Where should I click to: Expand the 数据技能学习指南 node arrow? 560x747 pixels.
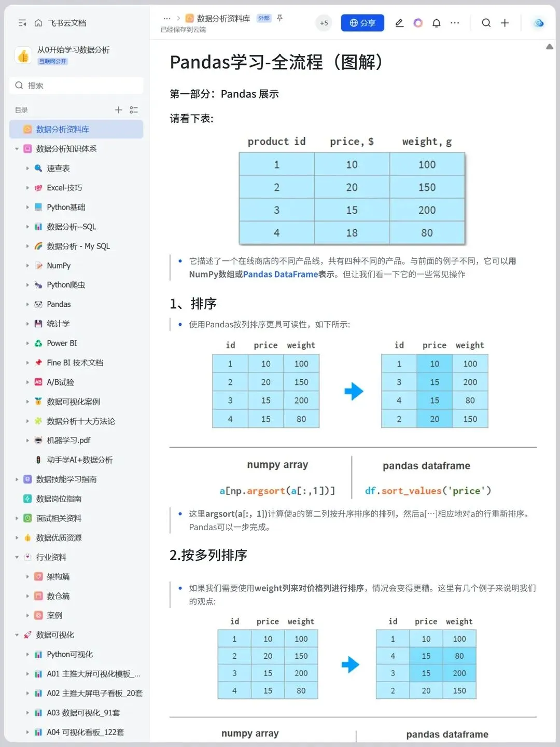coord(17,479)
